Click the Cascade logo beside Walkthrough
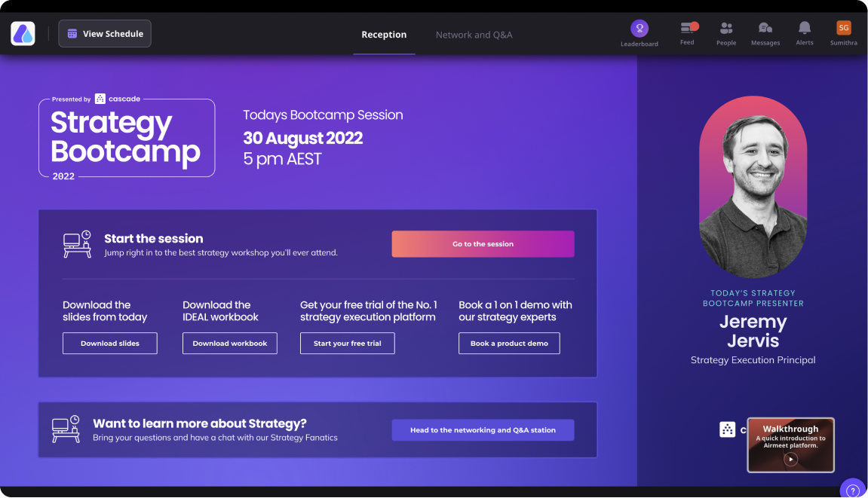 click(x=728, y=429)
